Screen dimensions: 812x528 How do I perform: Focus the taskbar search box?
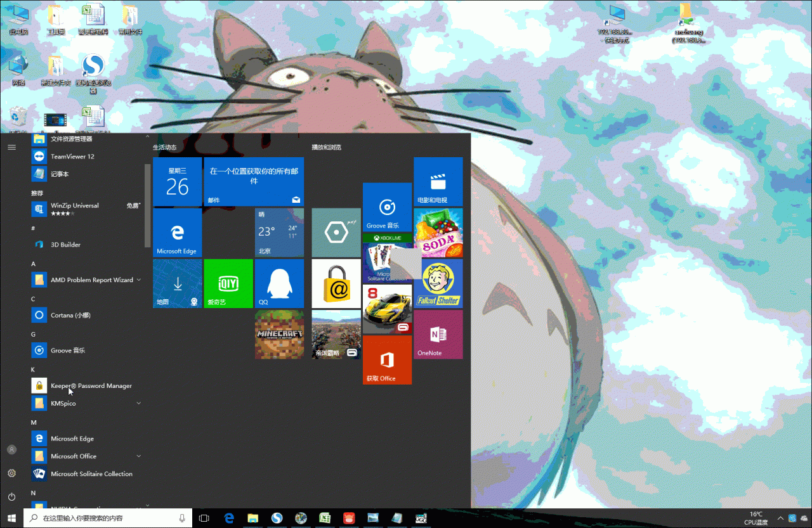[x=108, y=518]
